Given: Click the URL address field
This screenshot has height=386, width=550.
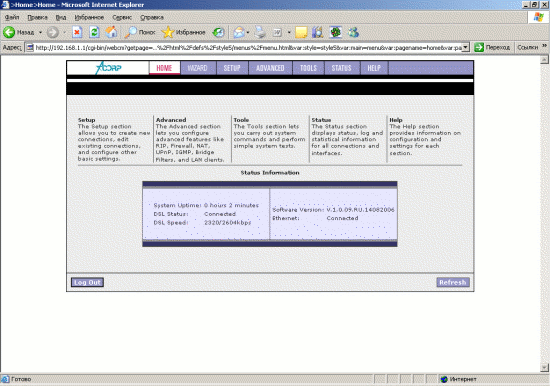Looking at the screenshot, I should pyautogui.click(x=248, y=47).
